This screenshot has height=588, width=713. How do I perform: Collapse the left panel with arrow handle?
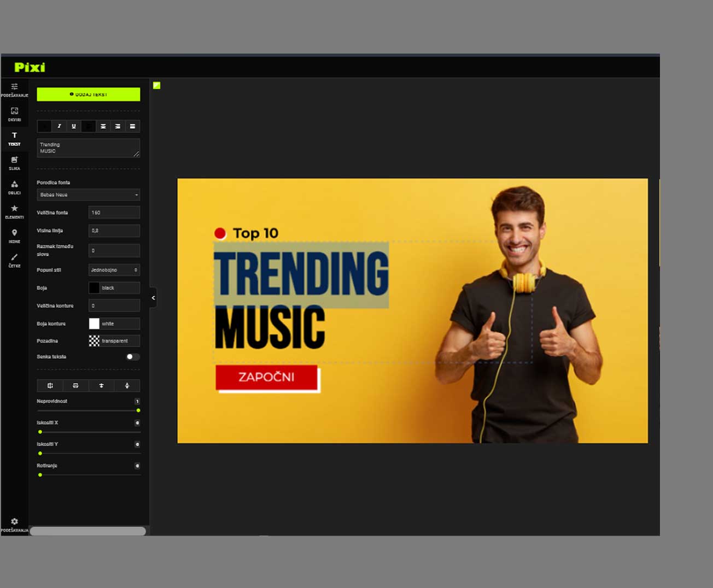pos(153,298)
